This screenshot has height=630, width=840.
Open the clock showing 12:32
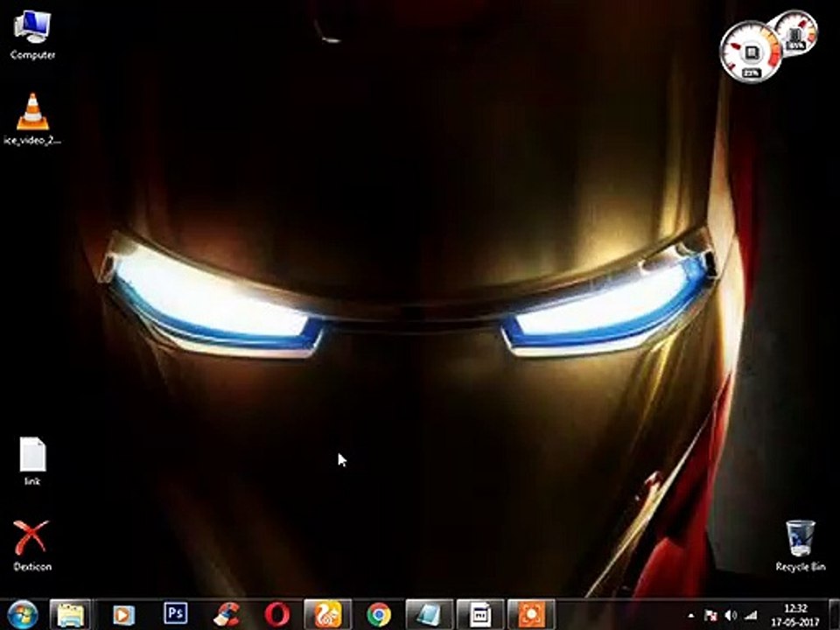pyautogui.click(x=795, y=609)
